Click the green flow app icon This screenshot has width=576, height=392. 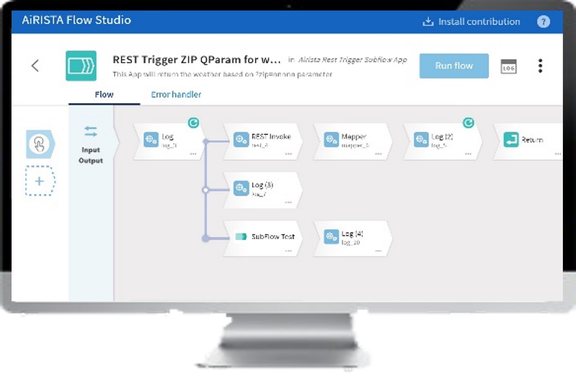point(81,66)
